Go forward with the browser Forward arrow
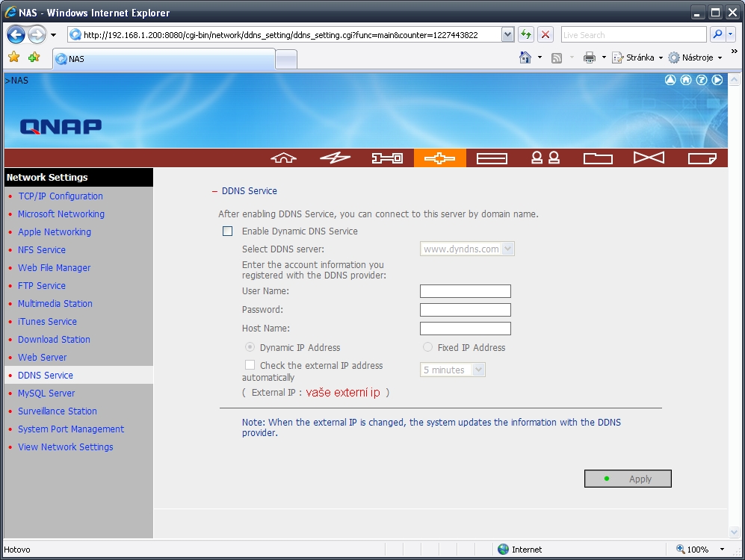Viewport: 745px width, 560px height. point(37,34)
